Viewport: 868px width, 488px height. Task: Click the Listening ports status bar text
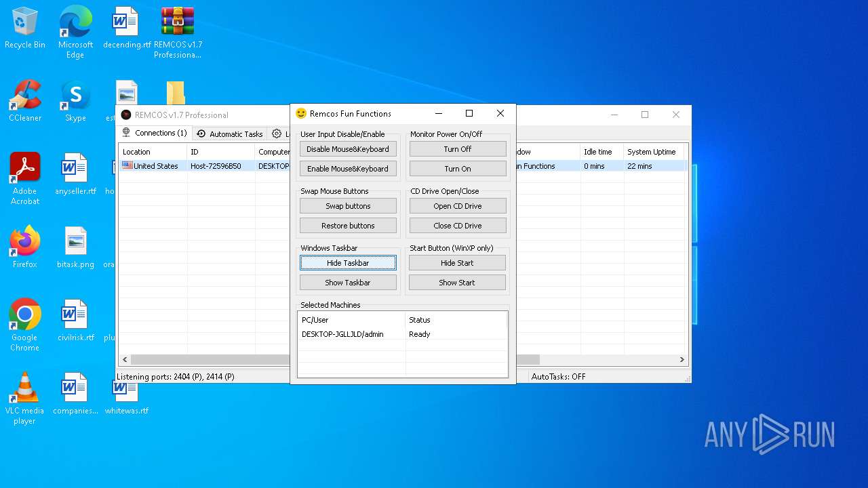(176, 376)
